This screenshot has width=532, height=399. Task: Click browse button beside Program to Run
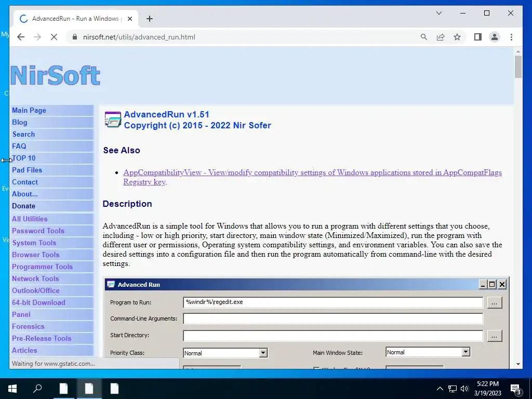(x=495, y=303)
